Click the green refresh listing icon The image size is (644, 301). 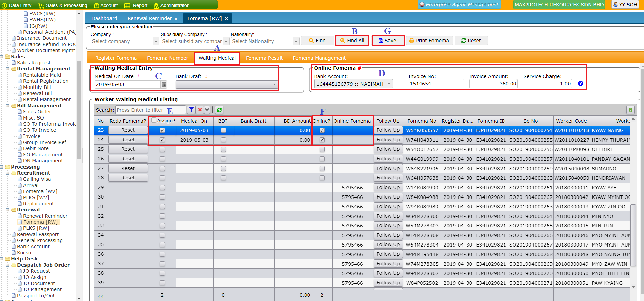point(219,110)
